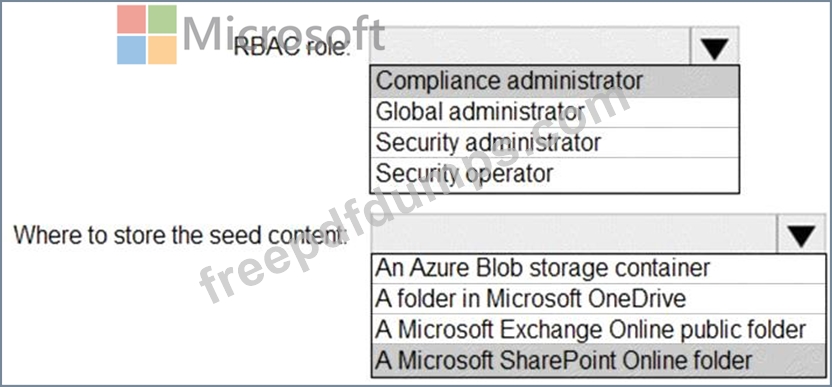
Task: Pick Security administrator role option
Action: pyautogui.click(x=554, y=142)
